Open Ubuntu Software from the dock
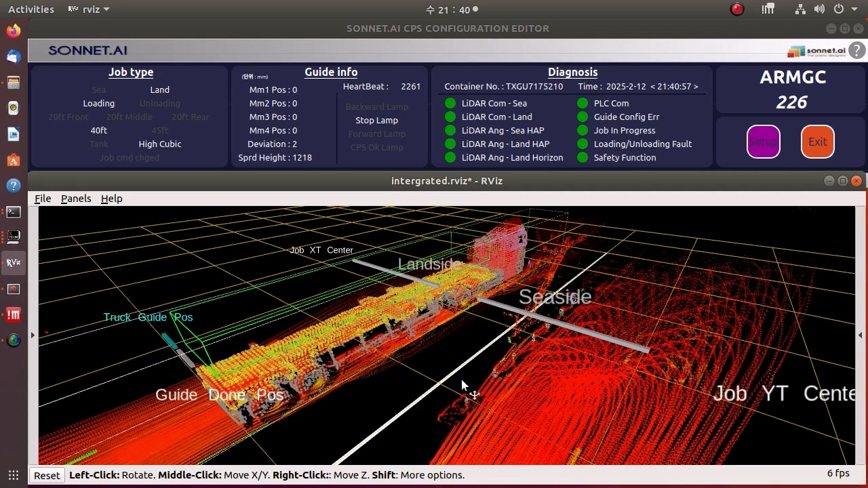868x488 pixels. click(x=14, y=160)
